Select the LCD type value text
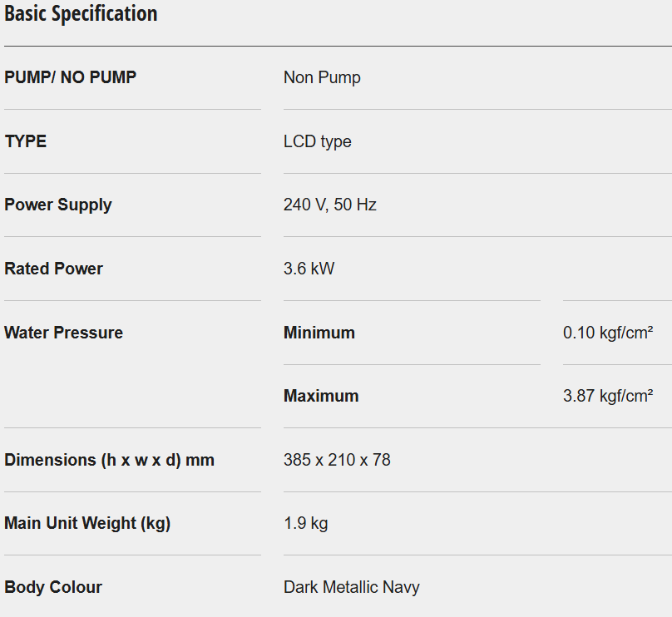This screenshot has width=672, height=617. (317, 141)
